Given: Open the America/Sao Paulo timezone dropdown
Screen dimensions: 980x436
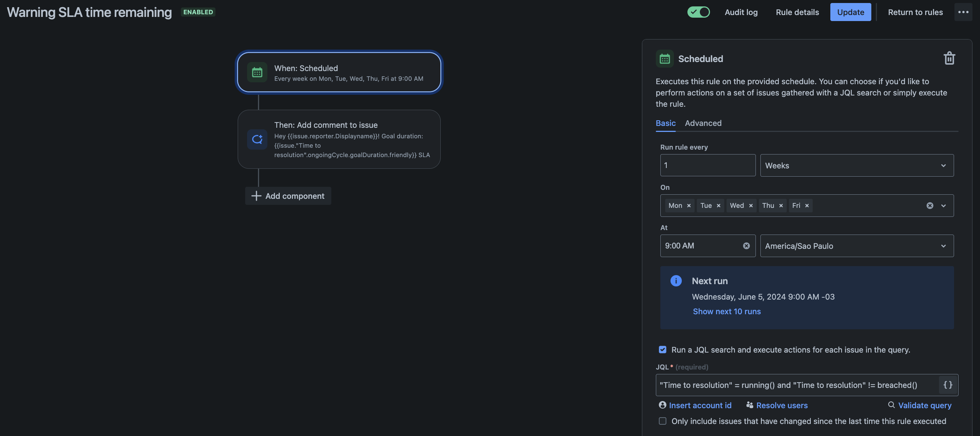Looking at the screenshot, I should pyautogui.click(x=856, y=246).
